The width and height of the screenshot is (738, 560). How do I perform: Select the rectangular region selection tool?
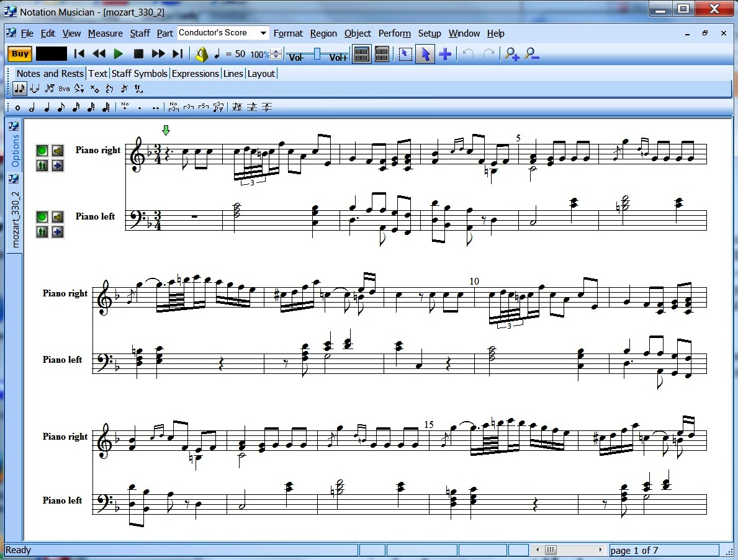(405, 55)
